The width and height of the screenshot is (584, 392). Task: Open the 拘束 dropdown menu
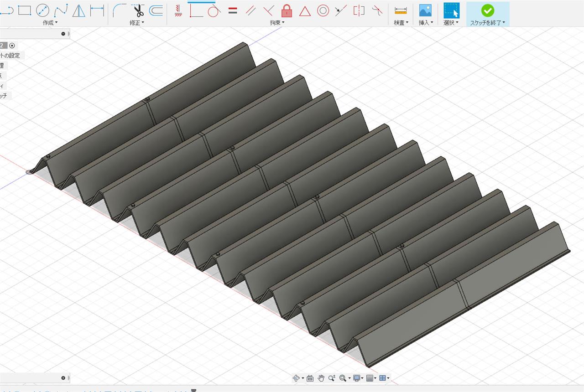click(x=277, y=22)
